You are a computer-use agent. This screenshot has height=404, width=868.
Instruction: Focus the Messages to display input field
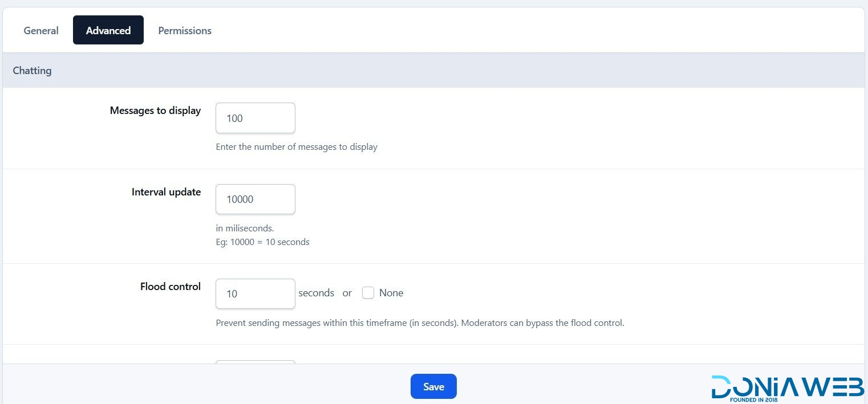pyautogui.click(x=255, y=119)
